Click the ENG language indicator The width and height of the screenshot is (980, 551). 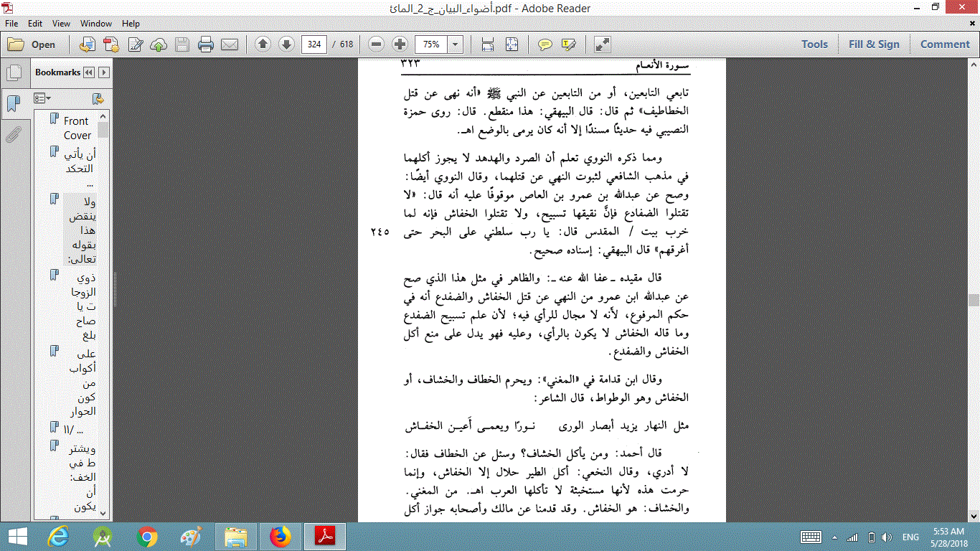pyautogui.click(x=910, y=537)
